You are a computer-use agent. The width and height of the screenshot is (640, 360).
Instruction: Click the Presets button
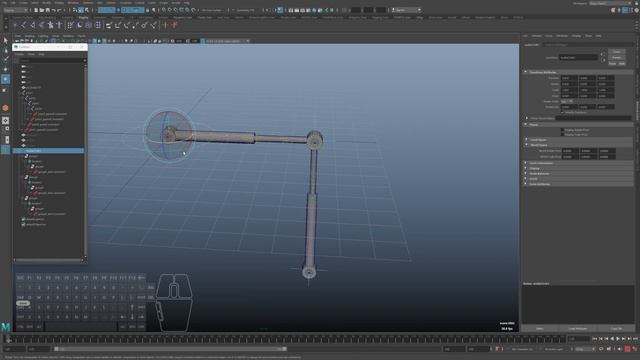(616, 58)
